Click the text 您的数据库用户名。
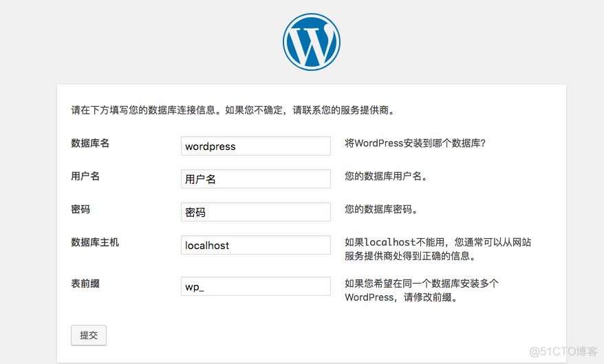The width and height of the screenshot is (604, 364). click(386, 176)
